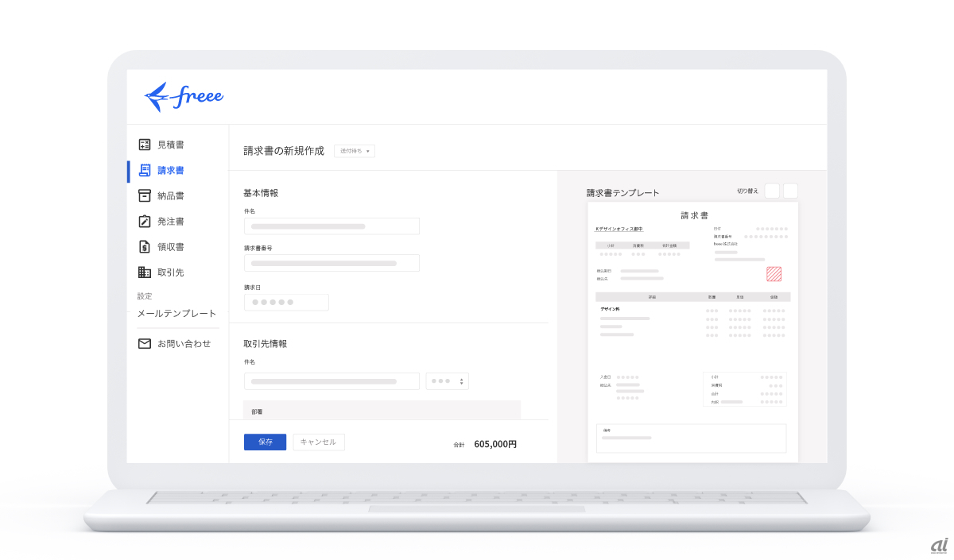
Task: Open メールテンプレート settings
Action: click(x=176, y=314)
